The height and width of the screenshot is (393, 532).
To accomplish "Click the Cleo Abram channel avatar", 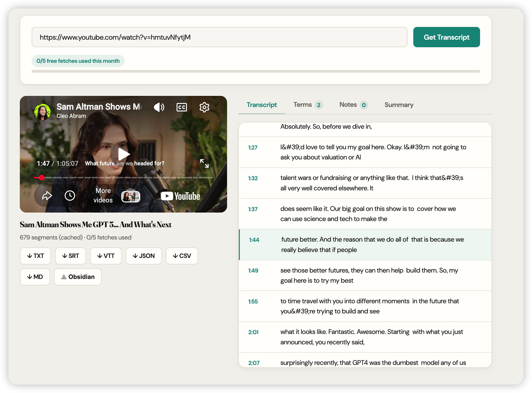I will click(42, 111).
